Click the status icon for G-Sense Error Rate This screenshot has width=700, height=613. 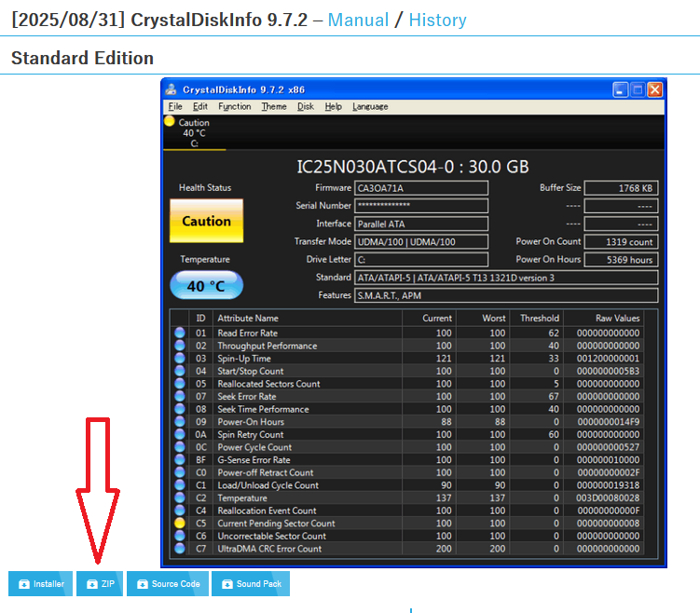pos(180,459)
